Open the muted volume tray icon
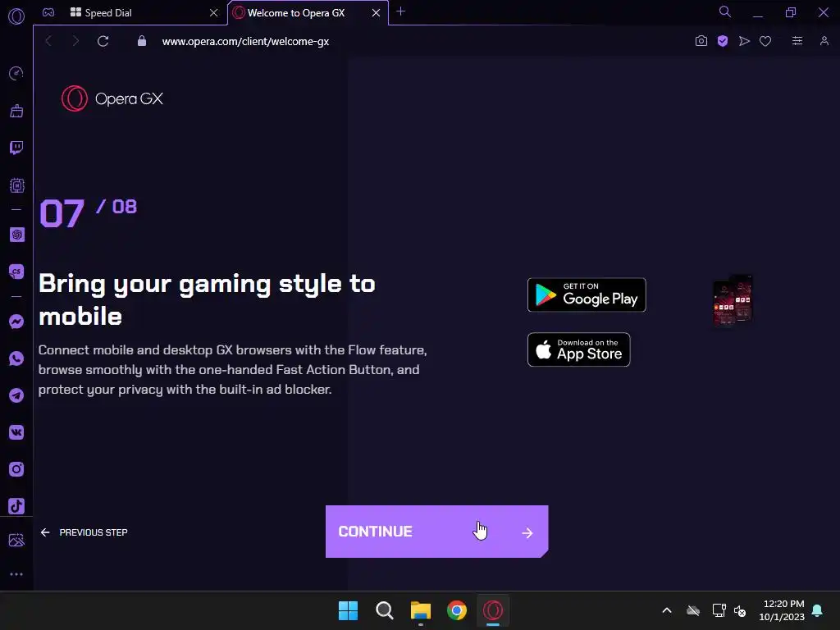Screen dimensions: 840x630 point(740,610)
